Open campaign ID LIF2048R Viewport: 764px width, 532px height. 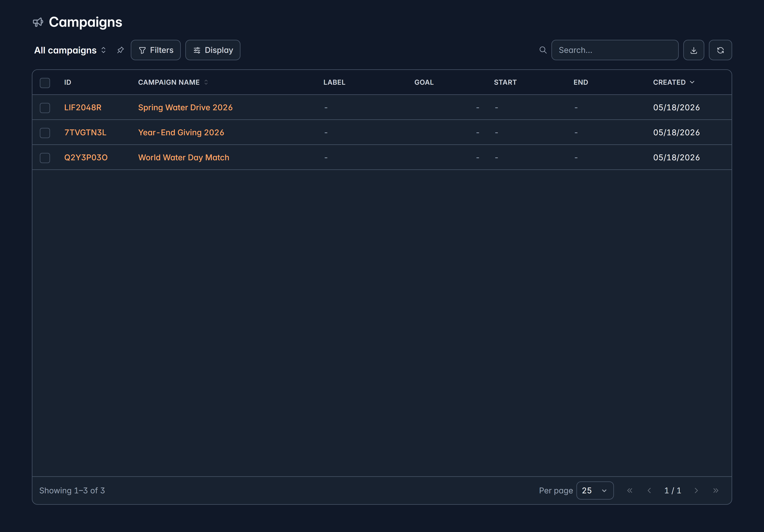[x=83, y=107]
